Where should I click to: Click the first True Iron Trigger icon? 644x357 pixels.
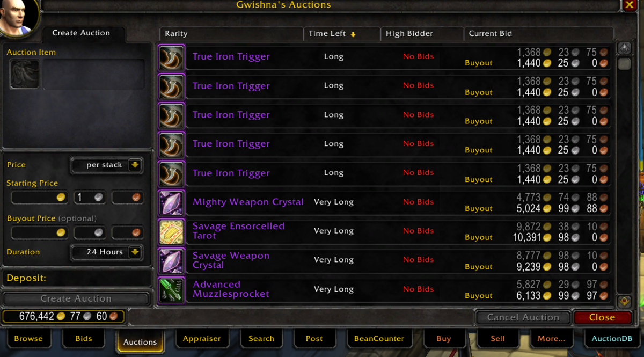point(172,57)
